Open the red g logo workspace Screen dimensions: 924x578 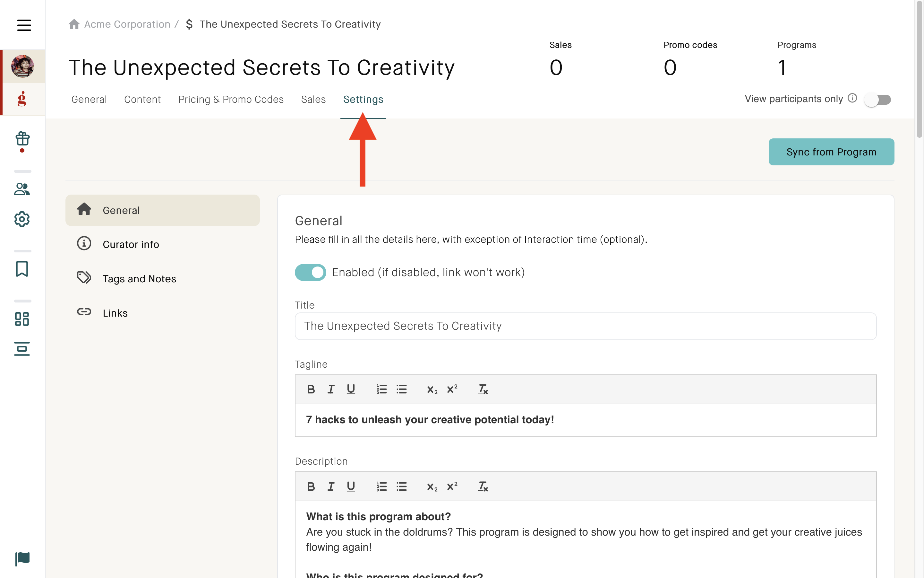22,99
